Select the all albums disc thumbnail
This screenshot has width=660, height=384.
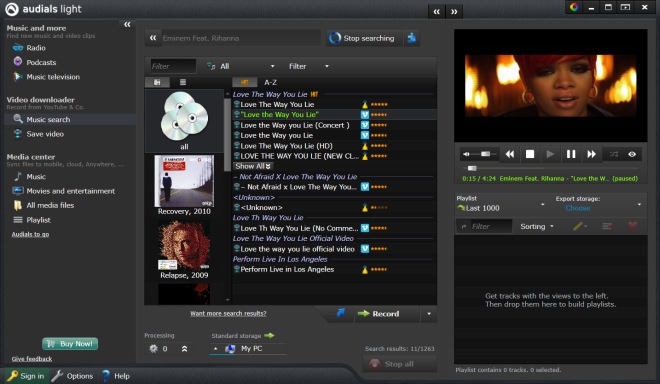click(184, 121)
